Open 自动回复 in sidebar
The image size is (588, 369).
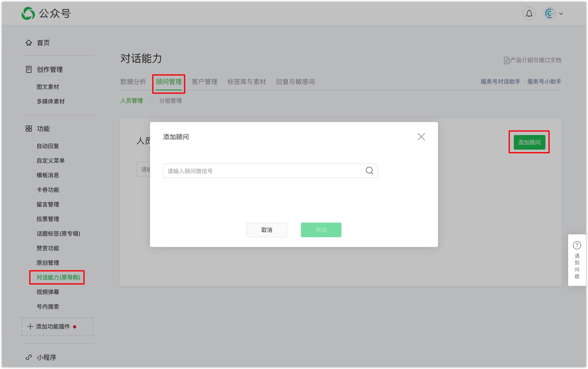(48, 146)
